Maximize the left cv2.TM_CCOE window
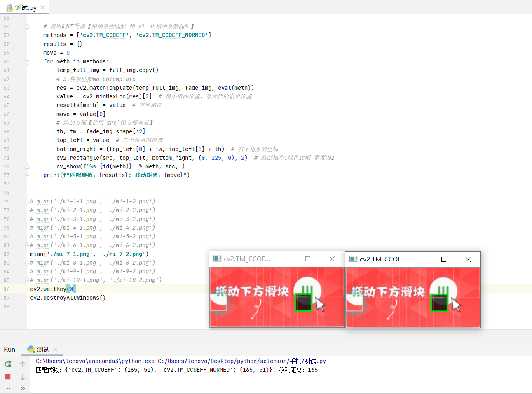The height and width of the screenshot is (394, 532). coord(308,259)
